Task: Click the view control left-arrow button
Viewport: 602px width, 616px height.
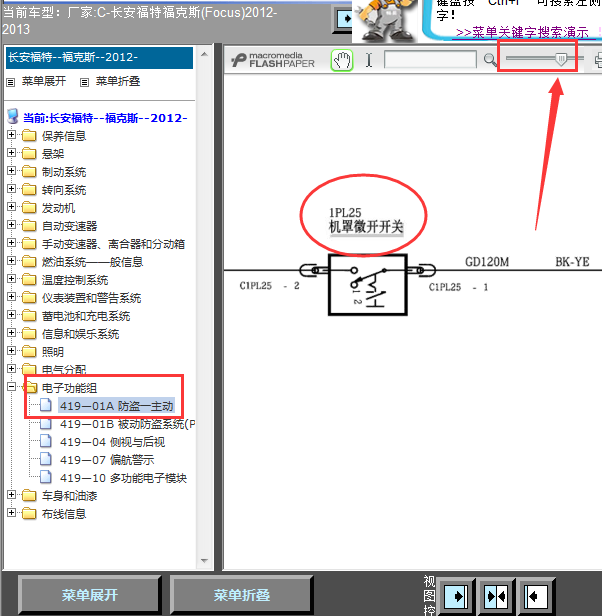Action: (x=536, y=597)
